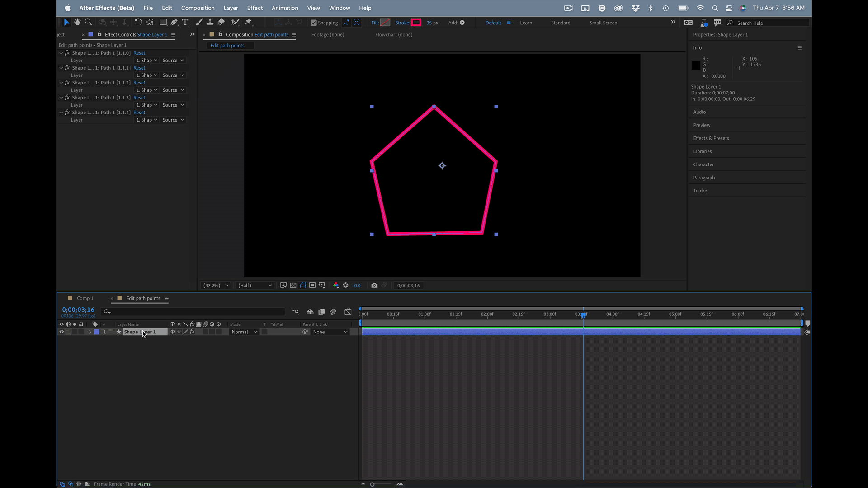Open the Animation menu
This screenshot has height=488, width=868.
click(284, 8)
